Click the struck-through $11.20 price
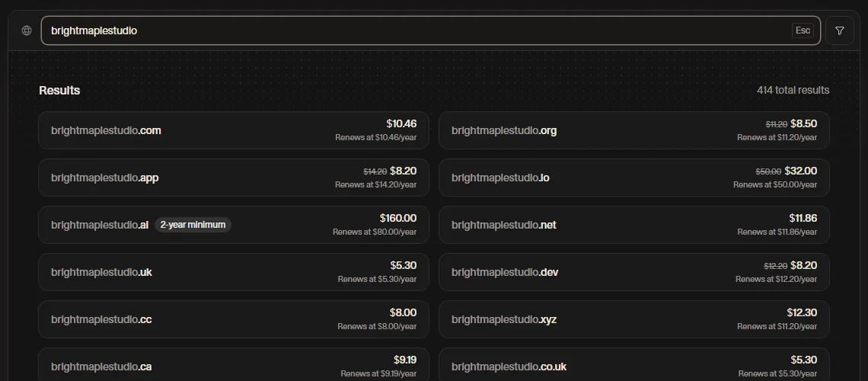 (777, 125)
